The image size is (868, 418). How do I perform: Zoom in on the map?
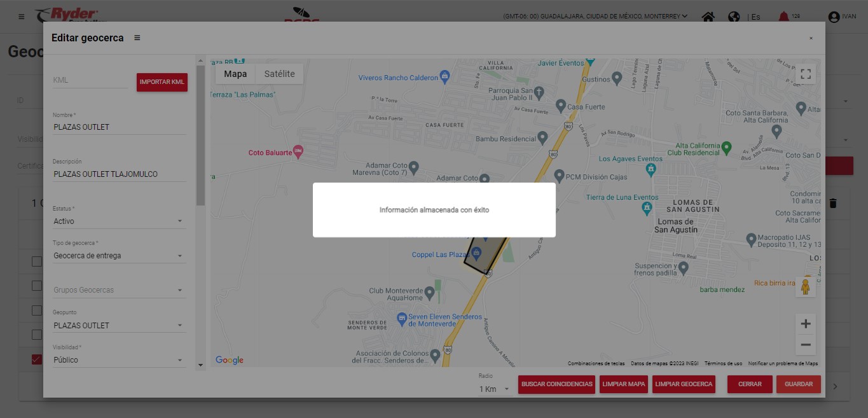pyautogui.click(x=806, y=324)
